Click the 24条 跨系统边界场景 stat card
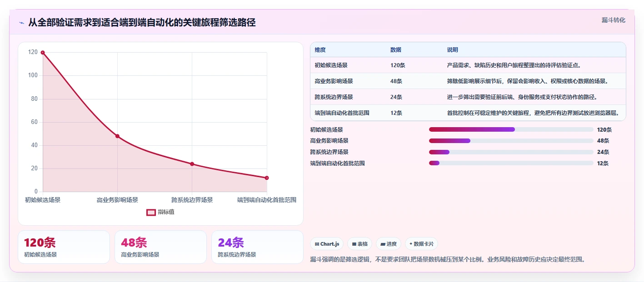This screenshot has width=644, height=282. tap(257, 247)
